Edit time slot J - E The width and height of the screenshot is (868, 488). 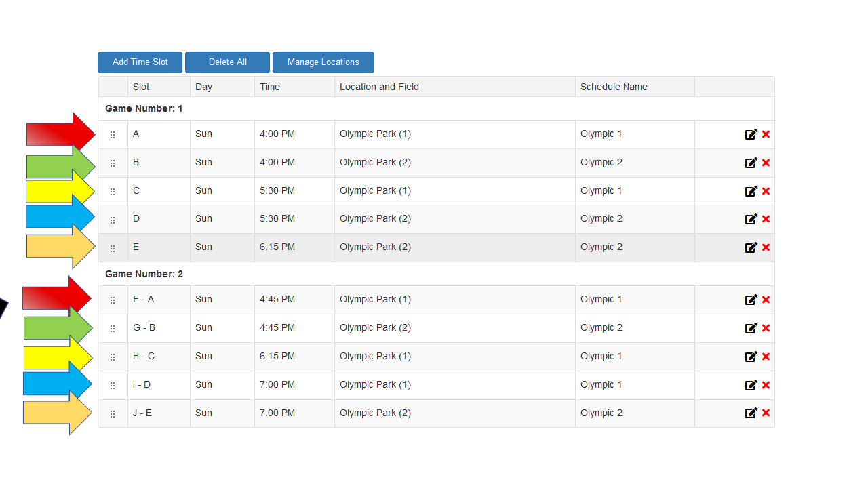pos(751,413)
